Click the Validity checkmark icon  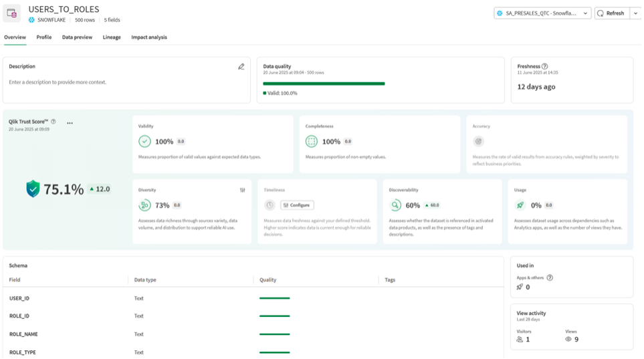point(144,142)
